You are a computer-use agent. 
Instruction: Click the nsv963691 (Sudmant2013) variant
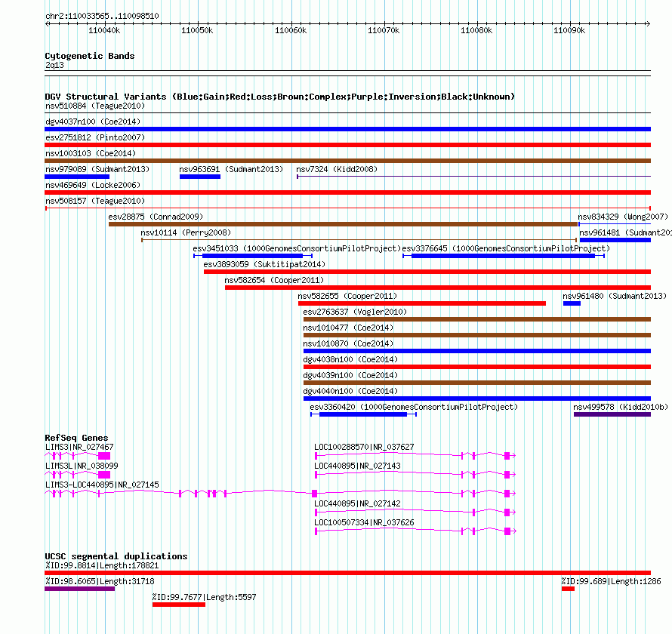200,177
